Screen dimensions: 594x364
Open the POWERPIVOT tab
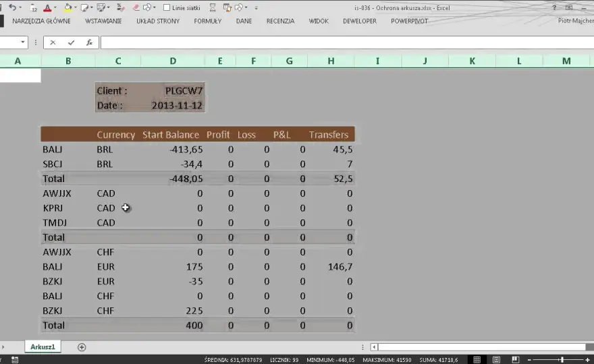click(x=410, y=21)
